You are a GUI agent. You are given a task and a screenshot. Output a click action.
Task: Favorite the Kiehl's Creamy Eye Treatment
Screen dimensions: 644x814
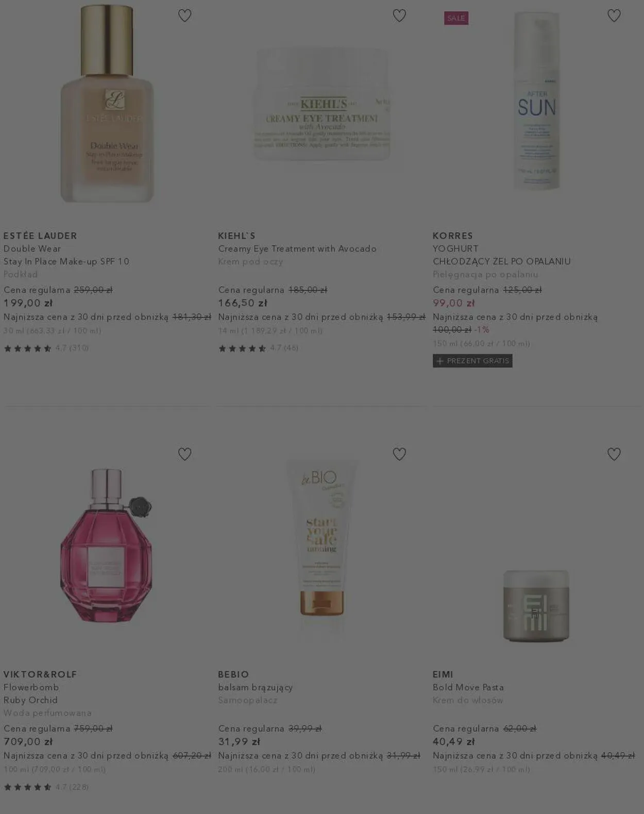pos(399,16)
